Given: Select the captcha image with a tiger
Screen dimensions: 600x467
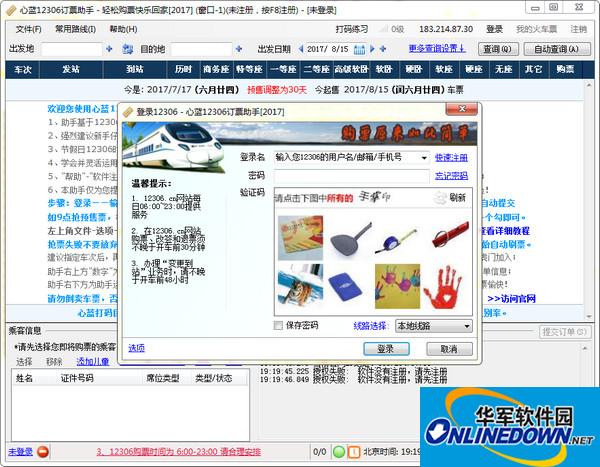Looking at the screenshot, I should tap(300, 286).
